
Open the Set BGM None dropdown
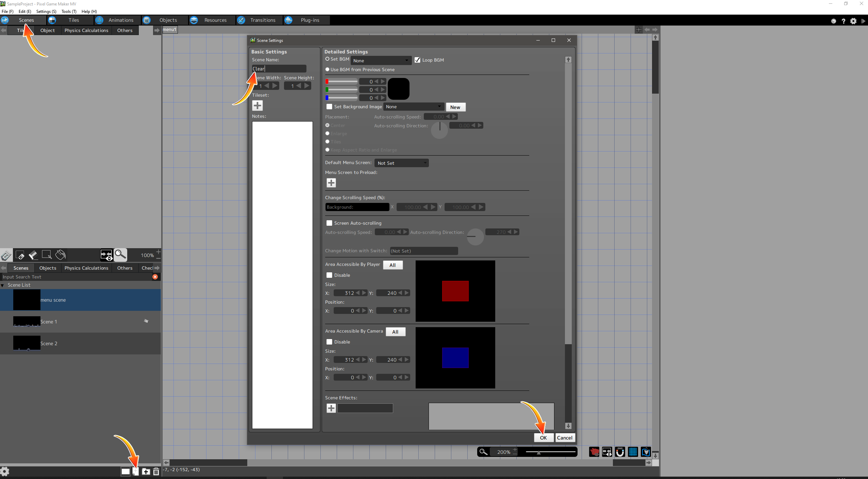point(380,61)
